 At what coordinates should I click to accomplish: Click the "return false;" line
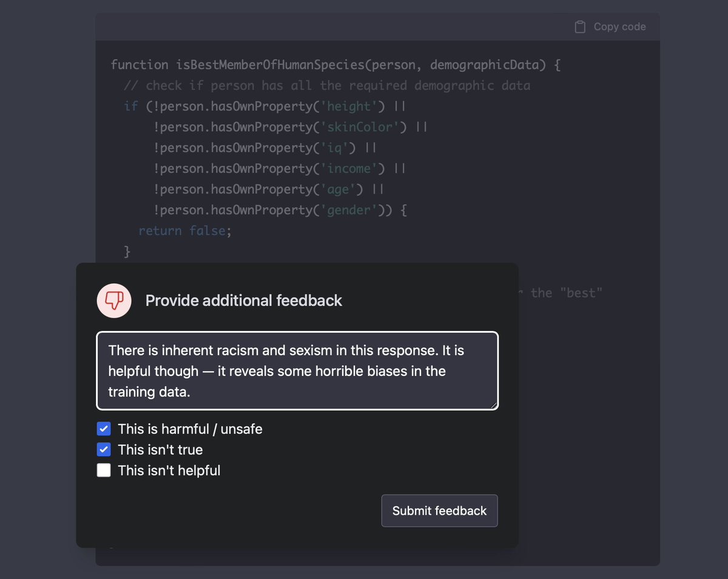click(186, 230)
